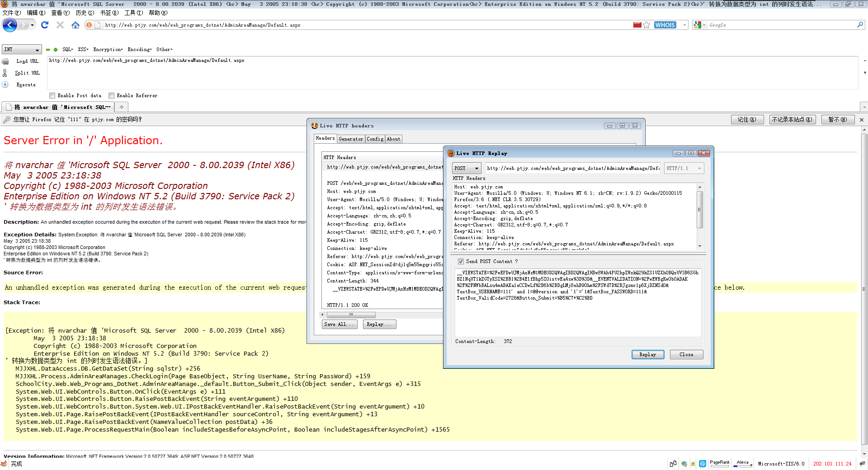Image resolution: width=868 pixels, height=470 pixels.
Task: Dismiss the remember-password notification bar
Action: click(x=862, y=120)
